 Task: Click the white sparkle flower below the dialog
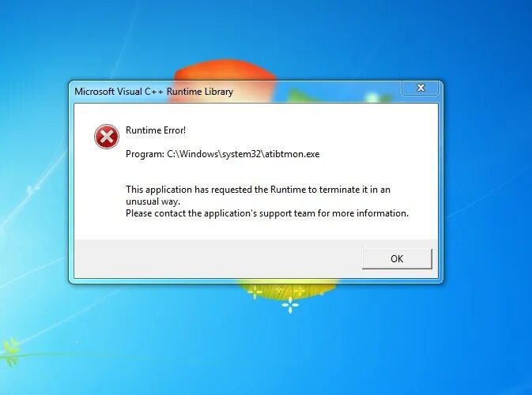tap(290, 305)
